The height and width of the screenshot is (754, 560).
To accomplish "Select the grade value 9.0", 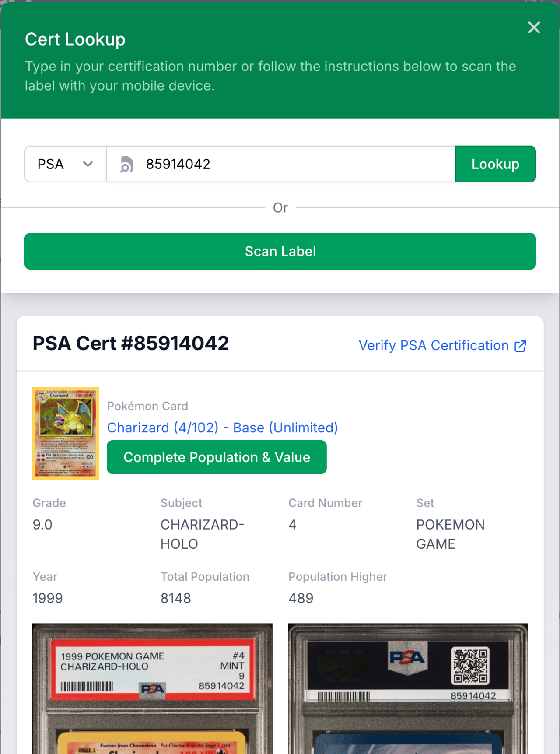I will tap(42, 524).
